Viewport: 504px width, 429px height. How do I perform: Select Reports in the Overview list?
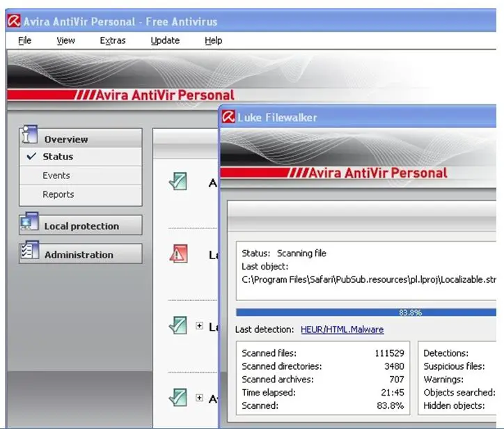pos(81,194)
